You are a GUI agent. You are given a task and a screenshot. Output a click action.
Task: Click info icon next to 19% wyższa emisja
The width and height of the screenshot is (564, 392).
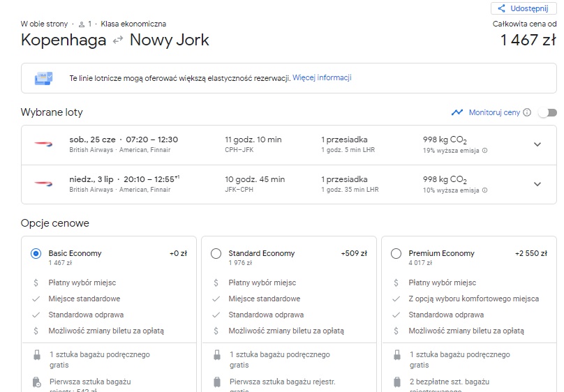[x=485, y=150]
